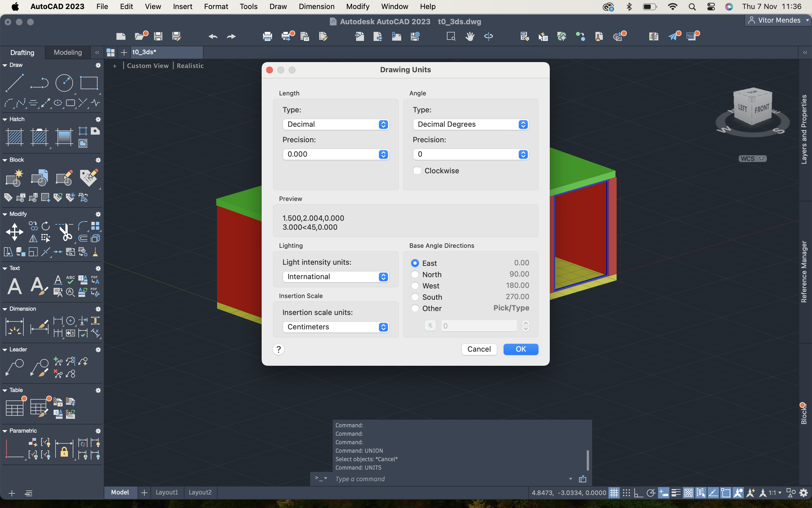
Task: Click Cancel in Drawing Units dialog
Action: [479, 349]
